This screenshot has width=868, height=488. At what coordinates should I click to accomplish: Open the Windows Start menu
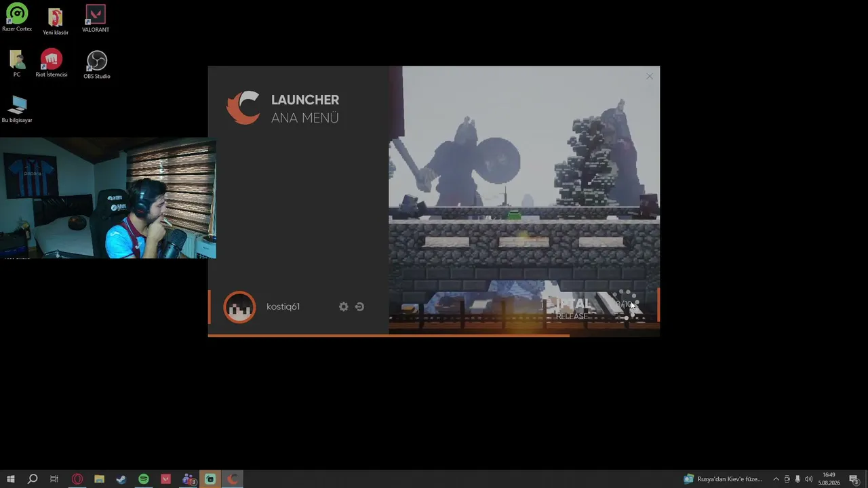pos(10,479)
